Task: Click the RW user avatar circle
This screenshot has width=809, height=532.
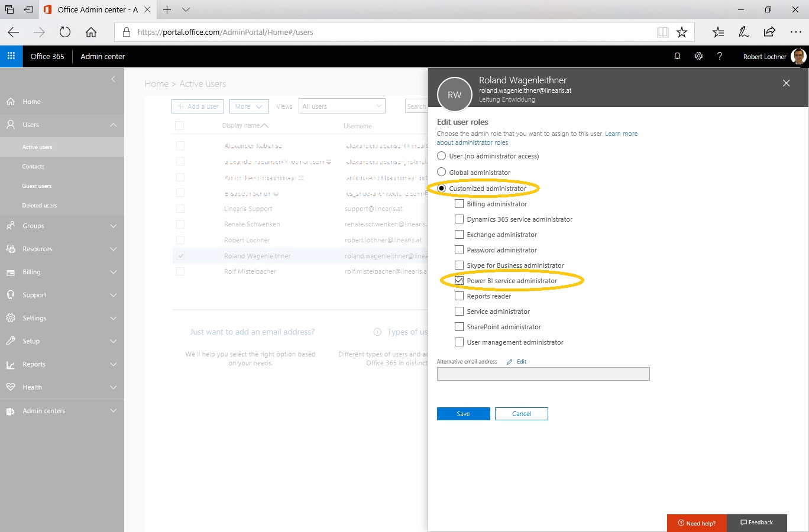Action: coord(454,95)
